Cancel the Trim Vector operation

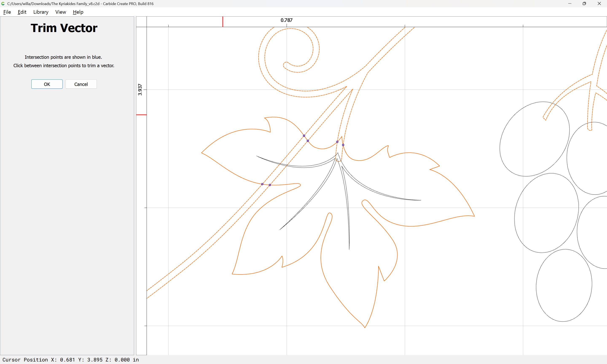click(x=81, y=84)
